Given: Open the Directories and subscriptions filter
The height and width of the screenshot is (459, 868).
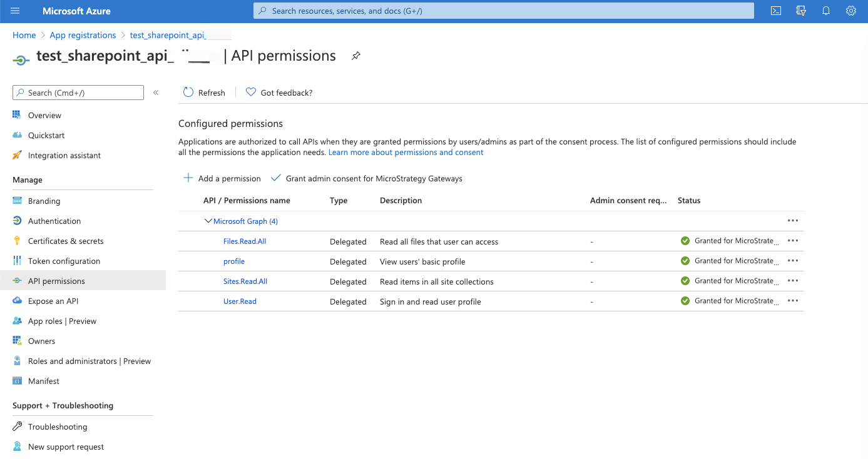Looking at the screenshot, I should point(800,11).
